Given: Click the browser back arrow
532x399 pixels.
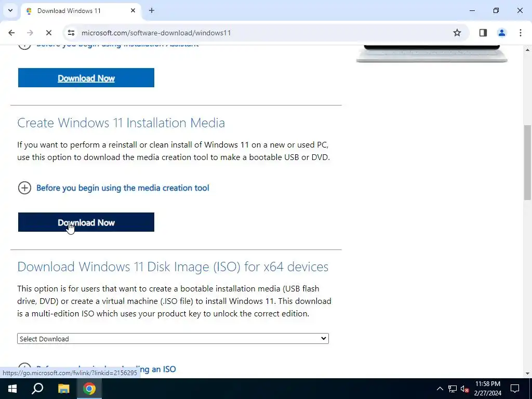Looking at the screenshot, I should tap(11, 33).
